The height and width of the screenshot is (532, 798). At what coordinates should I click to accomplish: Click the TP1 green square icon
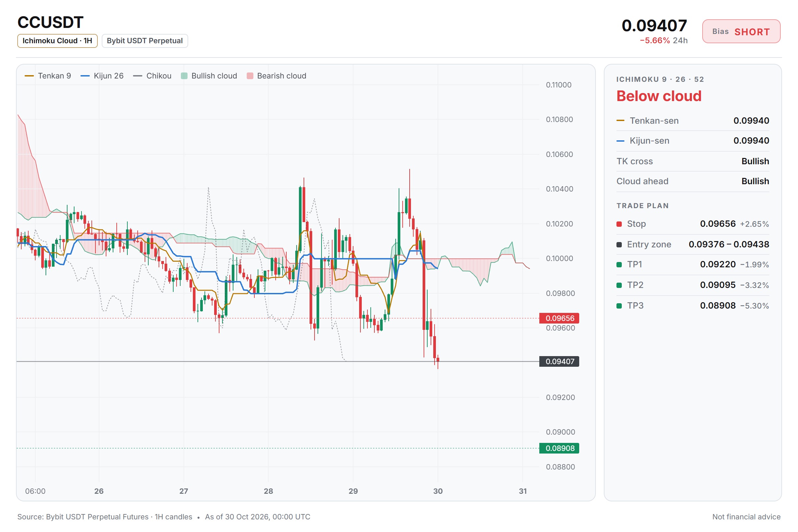pyautogui.click(x=619, y=265)
